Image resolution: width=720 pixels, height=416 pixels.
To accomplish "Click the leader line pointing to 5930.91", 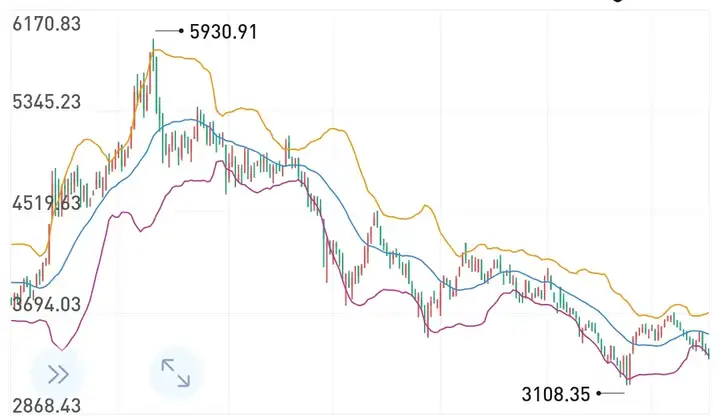I will coord(167,31).
